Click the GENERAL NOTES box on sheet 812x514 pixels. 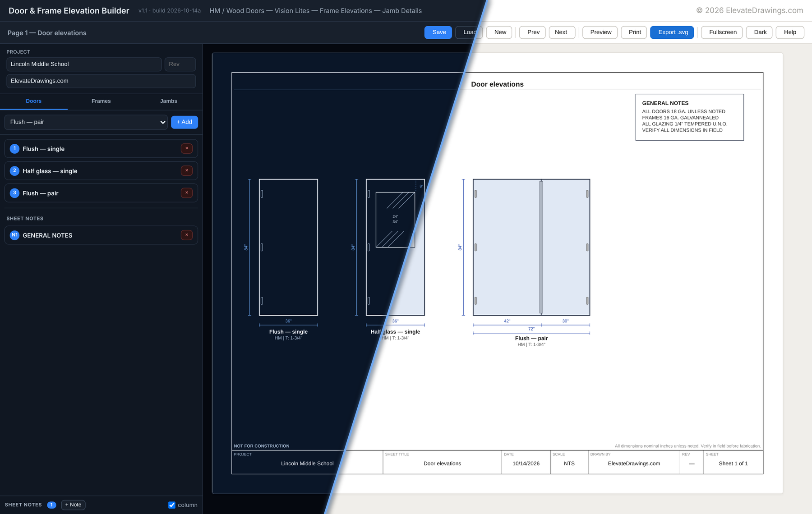click(x=689, y=117)
